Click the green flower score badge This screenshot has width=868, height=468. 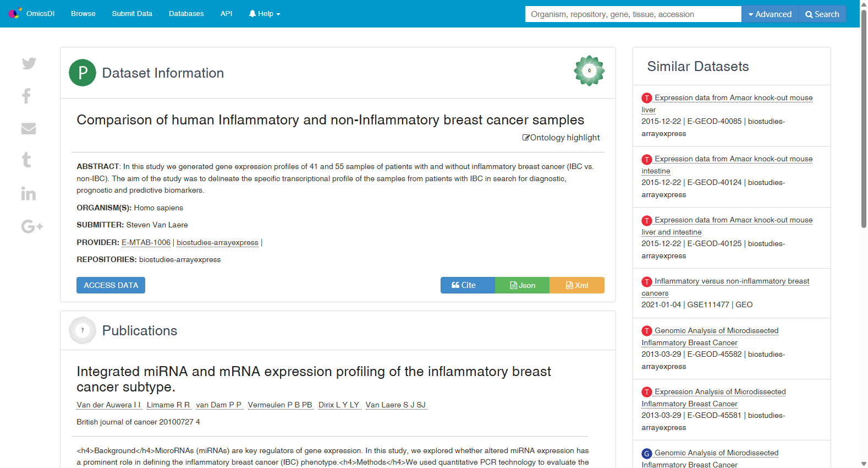[589, 70]
